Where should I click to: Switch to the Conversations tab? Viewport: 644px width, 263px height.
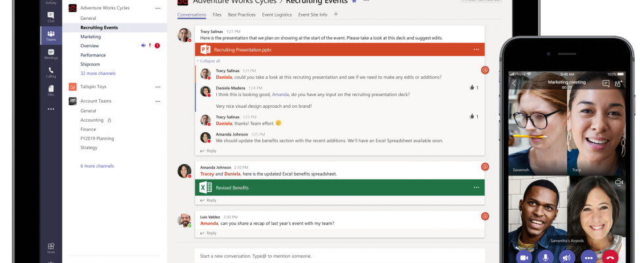coord(192,14)
